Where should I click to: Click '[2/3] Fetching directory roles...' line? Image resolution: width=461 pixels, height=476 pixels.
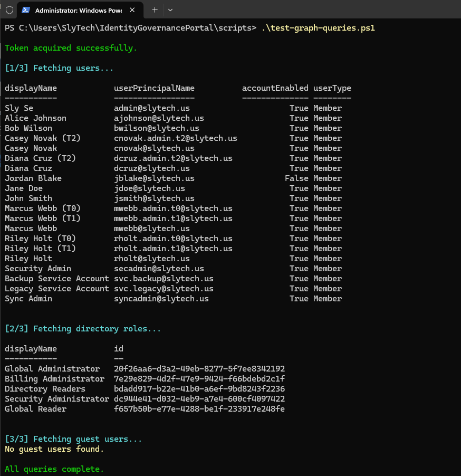[83, 329]
